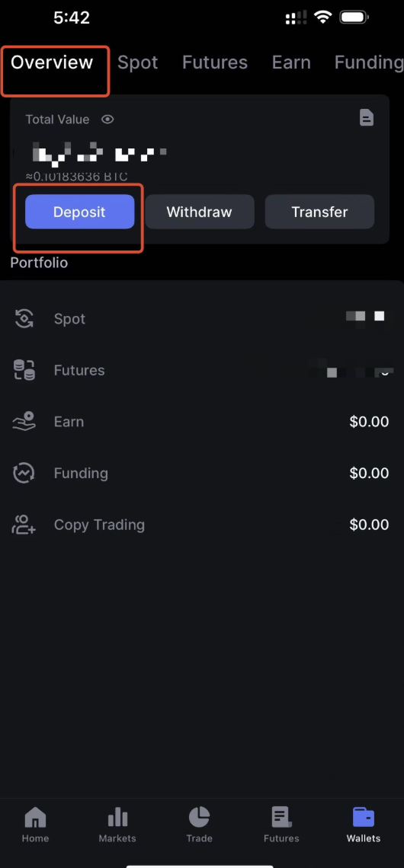
Task: Toggle Total Value visibility eye icon
Action: [107, 119]
